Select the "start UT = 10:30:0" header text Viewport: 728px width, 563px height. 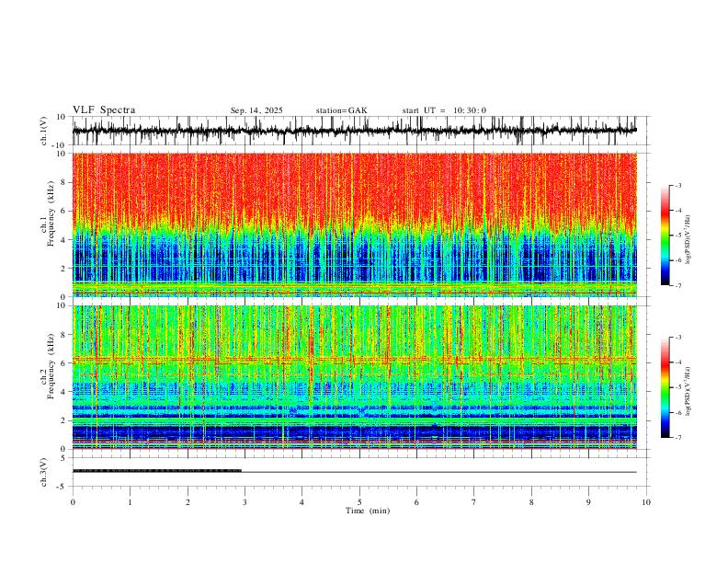pyautogui.click(x=444, y=110)
